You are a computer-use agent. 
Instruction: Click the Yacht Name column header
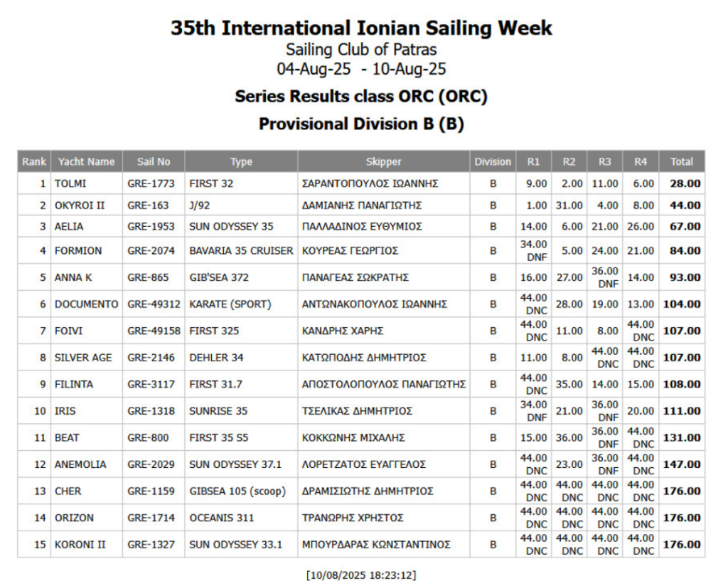coord(86,161)
